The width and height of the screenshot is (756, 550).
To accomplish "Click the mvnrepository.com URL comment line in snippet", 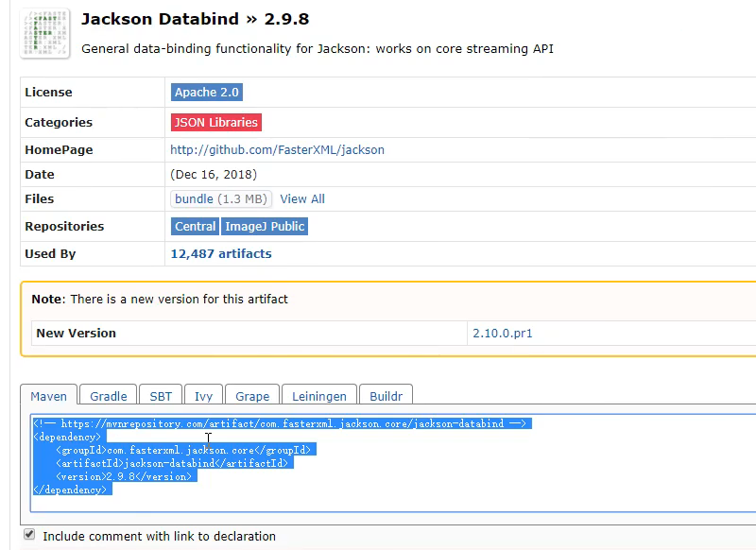I will tap(280, 423).
